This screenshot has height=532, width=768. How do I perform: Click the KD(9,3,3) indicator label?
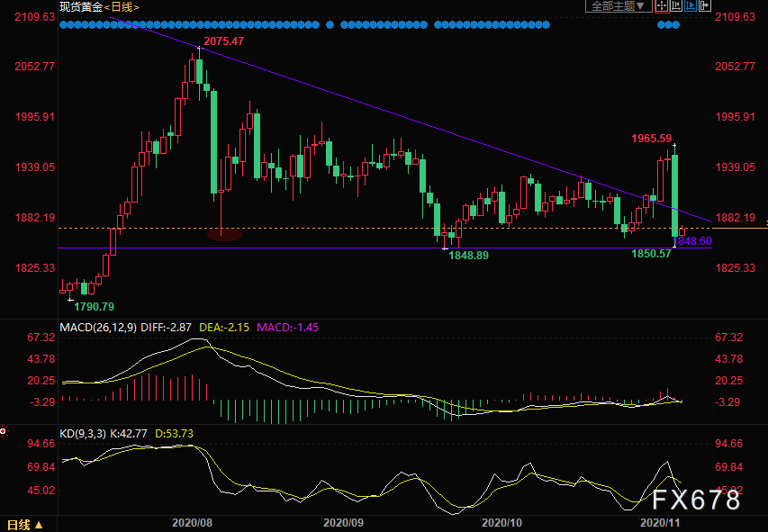pyautogui.click(x=80, y=433)
